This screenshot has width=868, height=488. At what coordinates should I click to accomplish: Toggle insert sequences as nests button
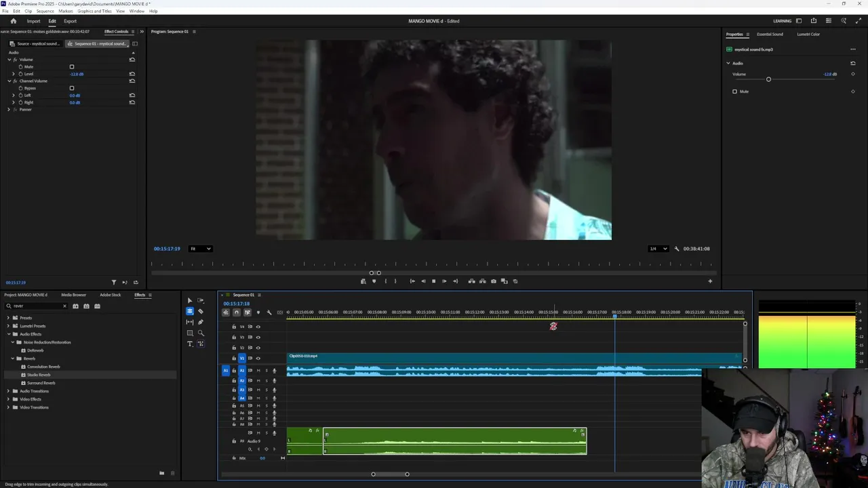[x=226, y=312]
